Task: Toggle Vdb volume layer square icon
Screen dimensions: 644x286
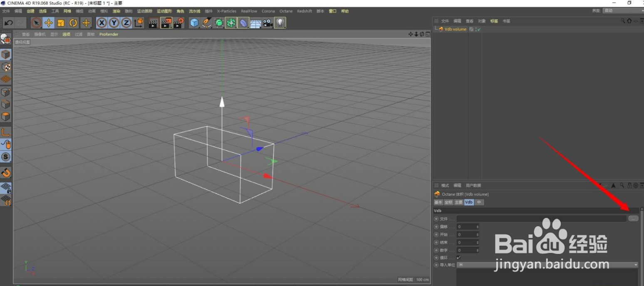Action: click(x=471, y=30)
